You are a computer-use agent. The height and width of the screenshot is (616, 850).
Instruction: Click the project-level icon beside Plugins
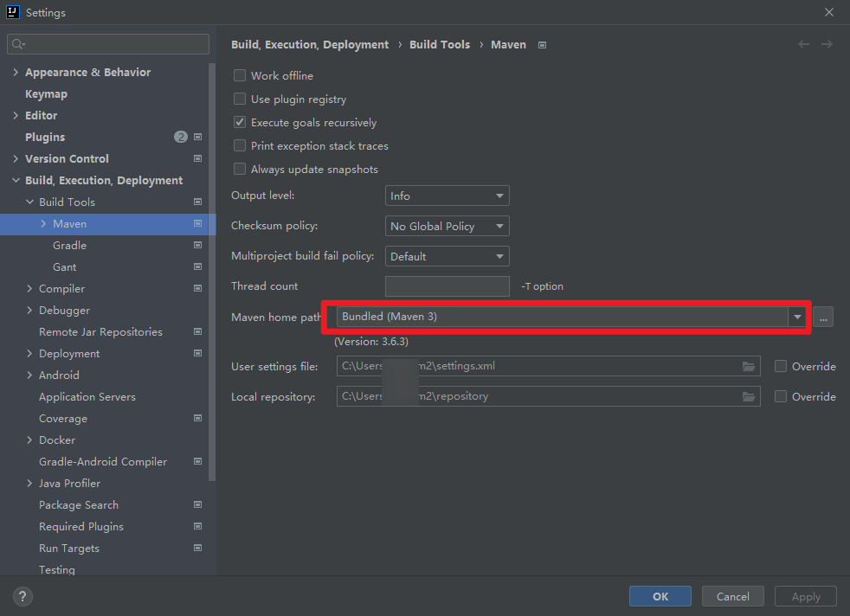pos(198,137)
